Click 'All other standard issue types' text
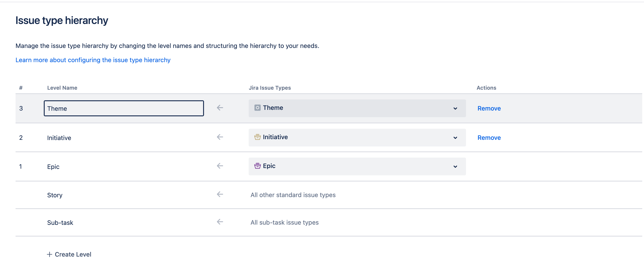644x269 pixels. tap(293, 195)
